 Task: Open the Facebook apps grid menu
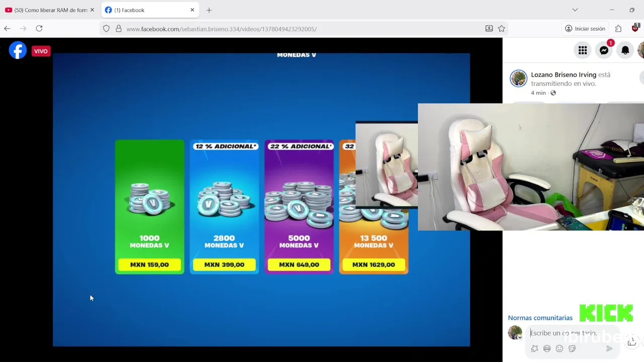[x=583, y=50]
